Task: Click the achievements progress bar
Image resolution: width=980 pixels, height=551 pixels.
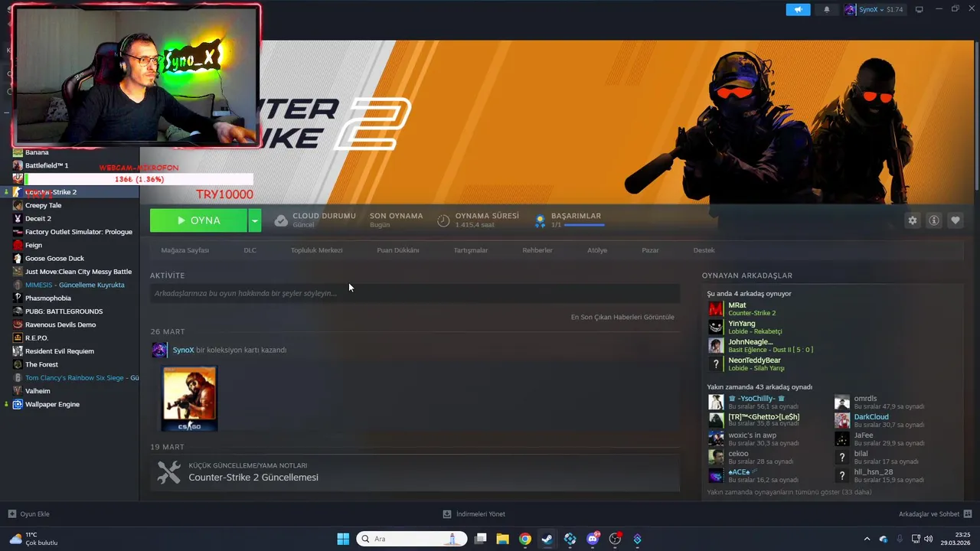Action: click(x=584, y=225)
